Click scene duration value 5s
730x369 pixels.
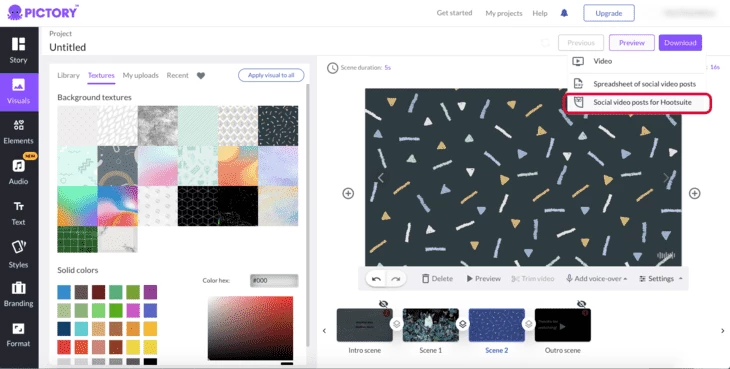(387, 68)
